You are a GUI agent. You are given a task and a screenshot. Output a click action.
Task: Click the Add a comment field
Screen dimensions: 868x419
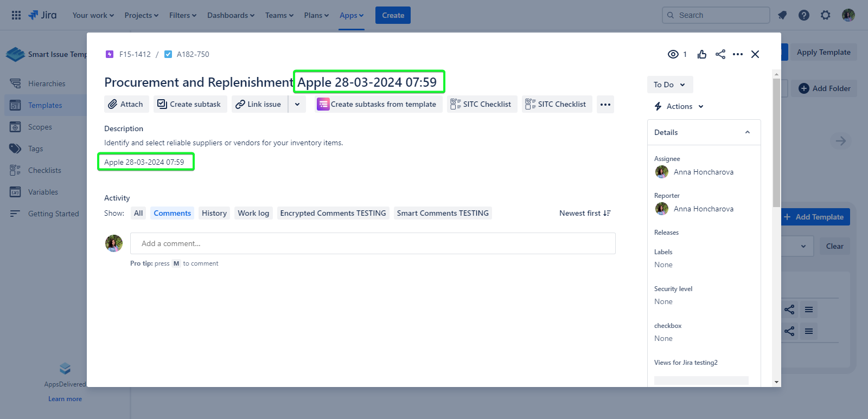372,243
